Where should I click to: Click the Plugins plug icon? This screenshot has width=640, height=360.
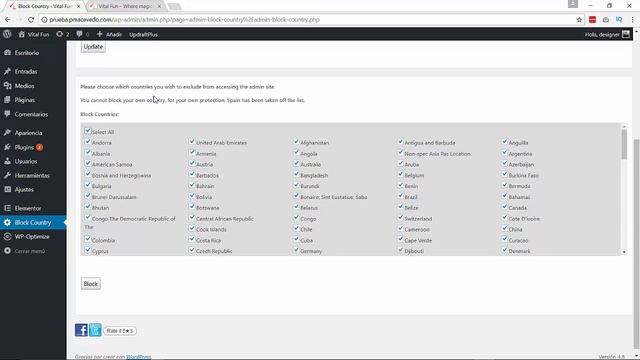[x=7, y=147]
